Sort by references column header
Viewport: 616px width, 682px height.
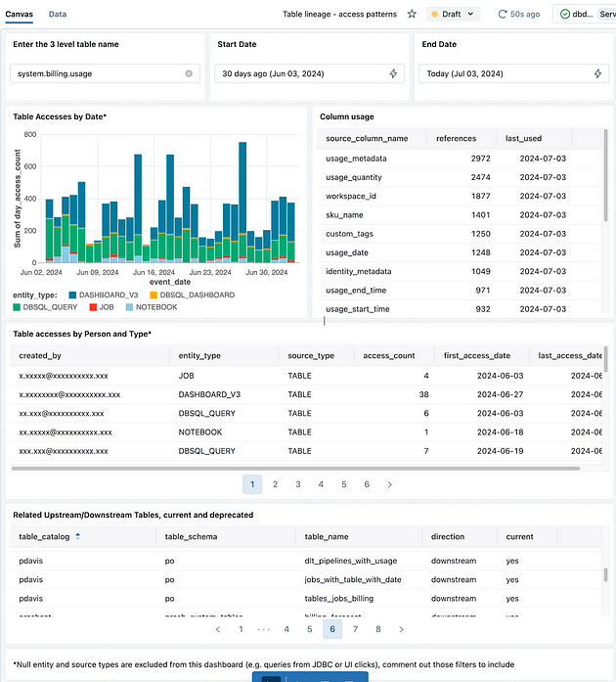tap(456, 138)
